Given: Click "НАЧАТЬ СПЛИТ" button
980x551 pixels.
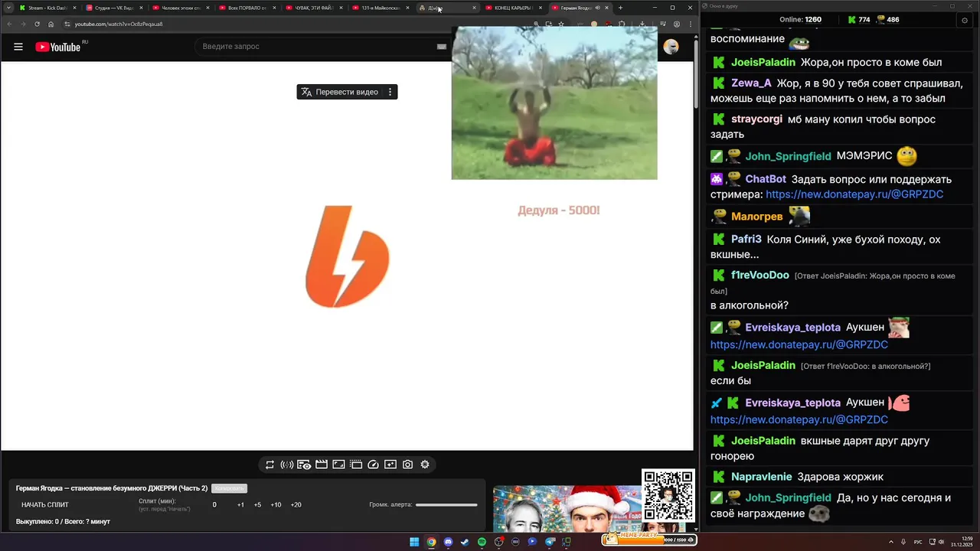Looking at the screenshot, I should pyautogui.click(x=45, y=505).
